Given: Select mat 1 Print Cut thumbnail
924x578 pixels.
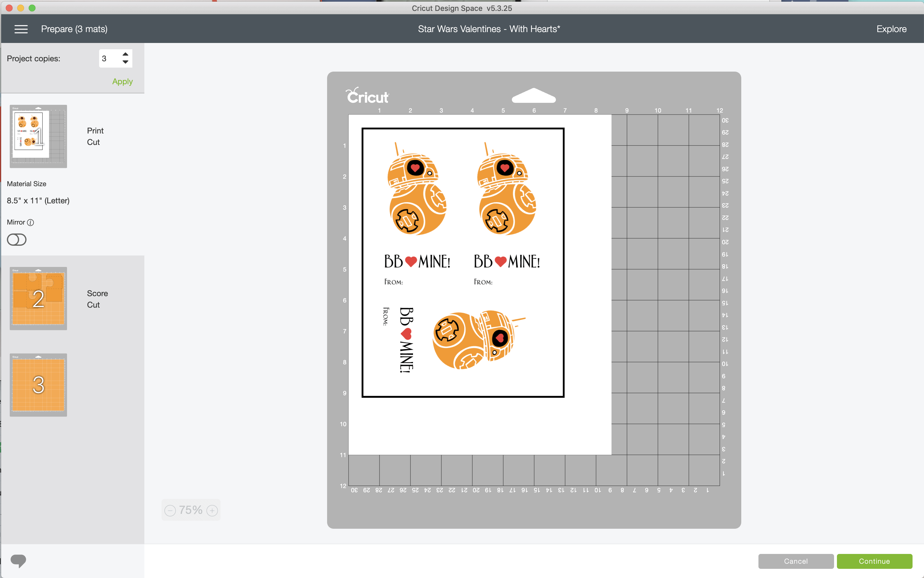Looking at the screenshot, I should [38, 136].
